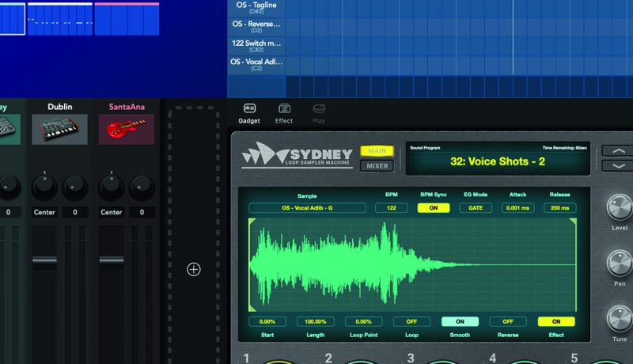The width and height of the screenshot is (633, 364).
Task: Go to previous sound program with up arrow
Action: pyautogui.click(x=618, y=151)
